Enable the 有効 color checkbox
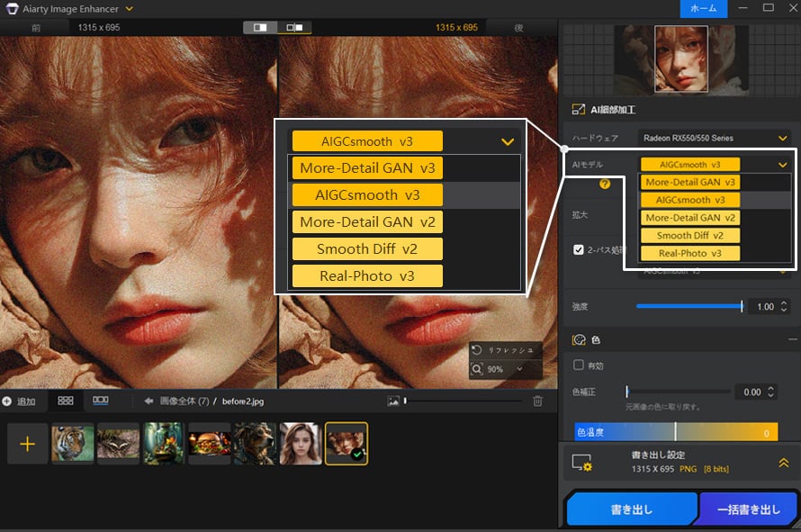The image size is (801, 532). point(579,365)
